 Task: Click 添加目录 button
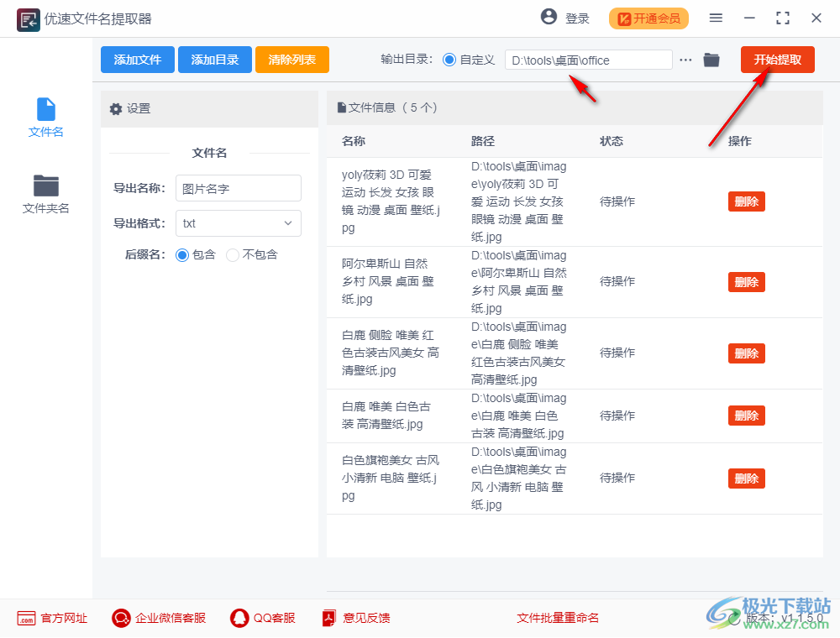[215, 60]
